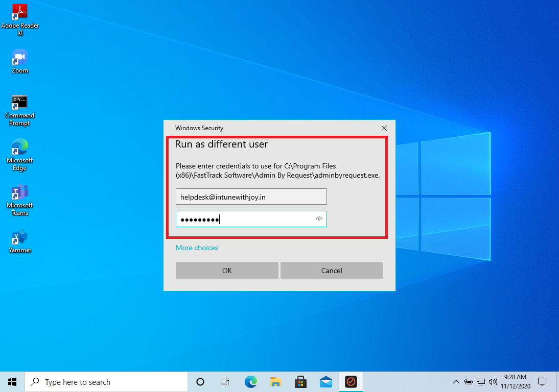Open Microsoft Teams desktop shortcut
This screenshot has height=392, width=559.
(x=19, y=200)
